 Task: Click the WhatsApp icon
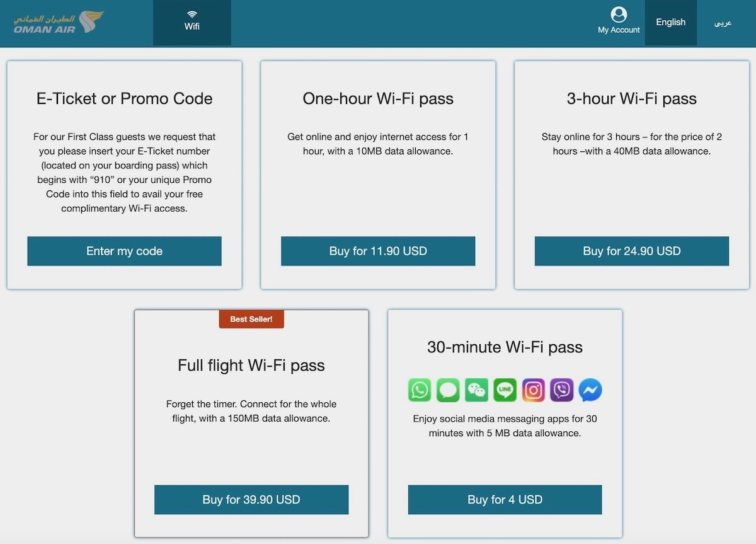[x=420, y=390]
